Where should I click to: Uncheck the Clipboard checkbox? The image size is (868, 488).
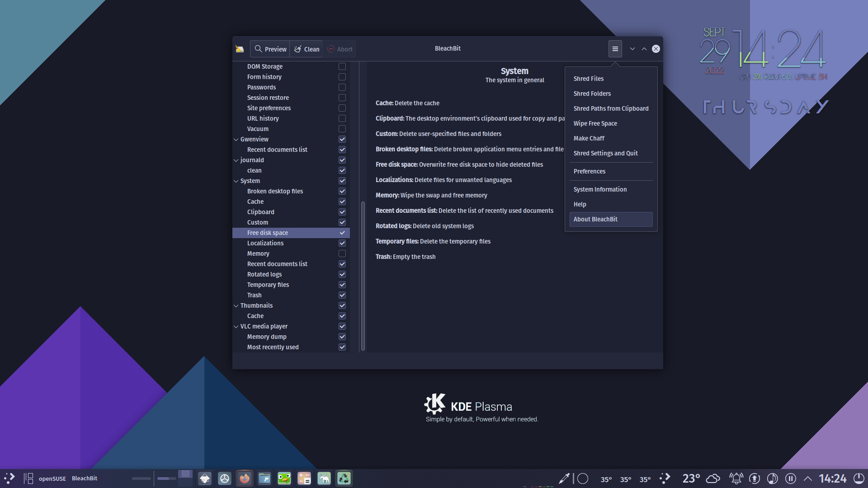342,212
